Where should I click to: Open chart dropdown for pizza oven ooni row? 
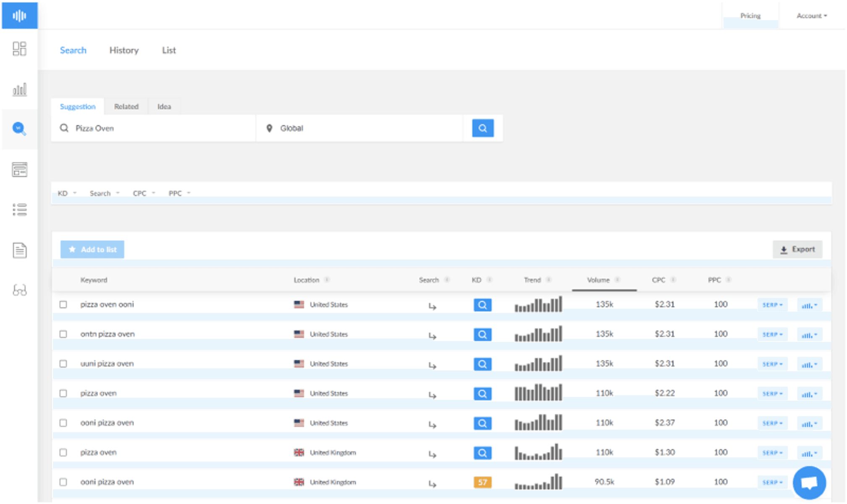tap(809, 305)
